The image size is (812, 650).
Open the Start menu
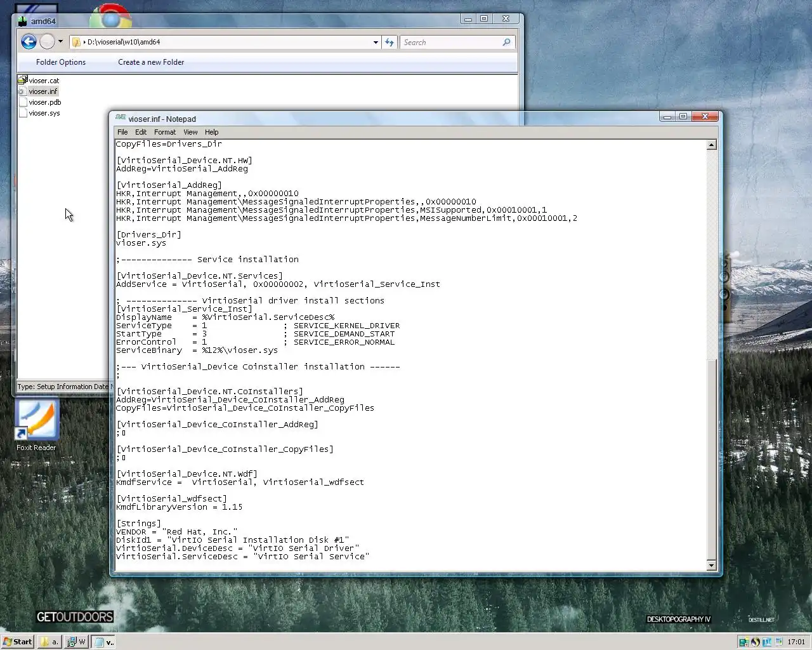pyautogui.click(x=18, y=642)
